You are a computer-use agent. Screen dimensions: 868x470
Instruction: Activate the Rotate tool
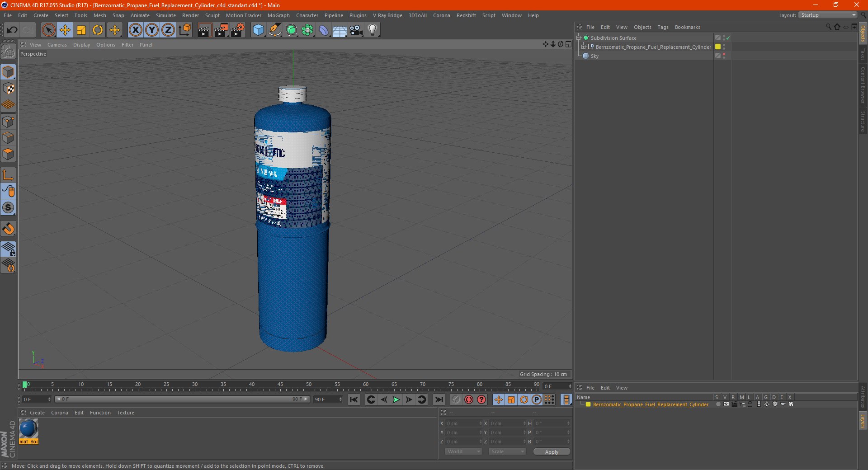click(x=98, y=30)
